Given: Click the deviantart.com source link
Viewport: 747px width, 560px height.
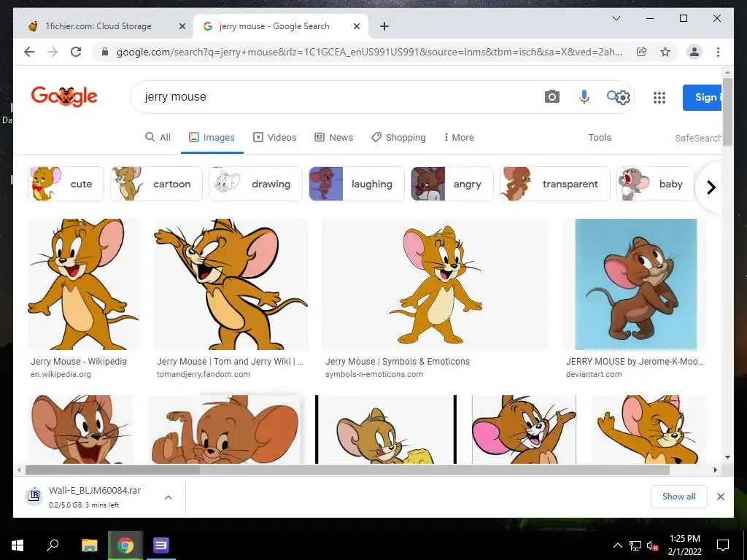Looking at the screenshot, I should pos(594,374).
